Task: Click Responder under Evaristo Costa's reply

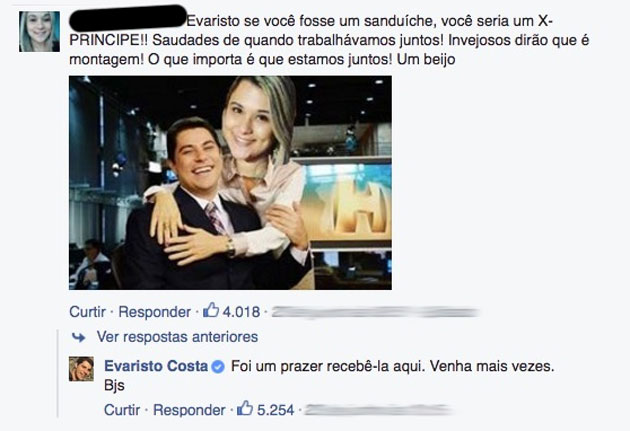Action: pos(189,410)
